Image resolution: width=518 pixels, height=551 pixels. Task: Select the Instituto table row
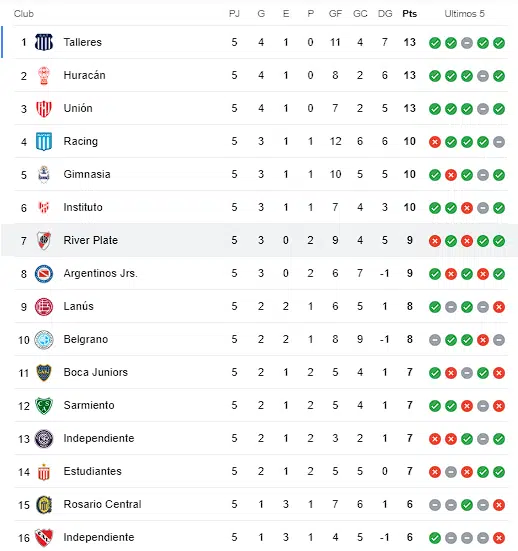[x=261, y=207]
